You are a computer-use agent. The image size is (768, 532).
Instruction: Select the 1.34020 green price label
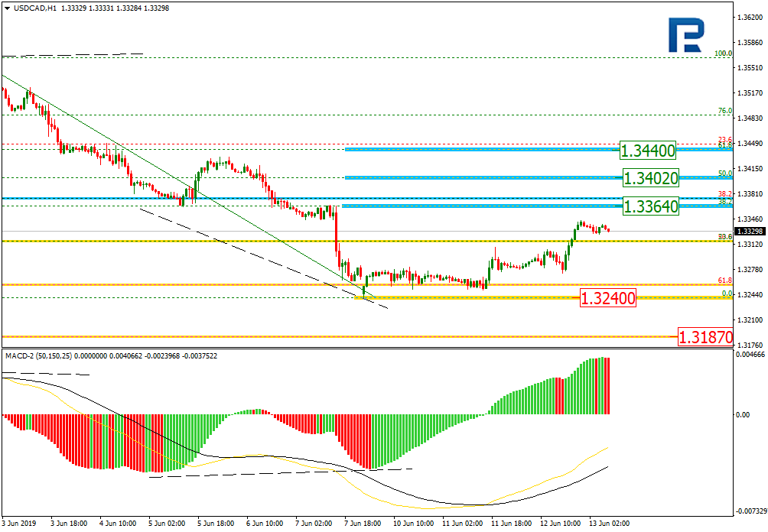pos(650,178)
